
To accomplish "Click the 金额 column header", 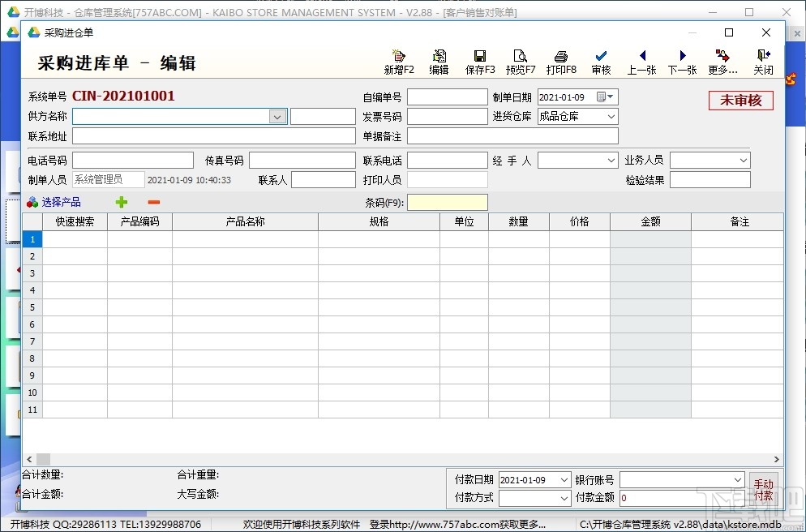I will (x=651, y=221).
